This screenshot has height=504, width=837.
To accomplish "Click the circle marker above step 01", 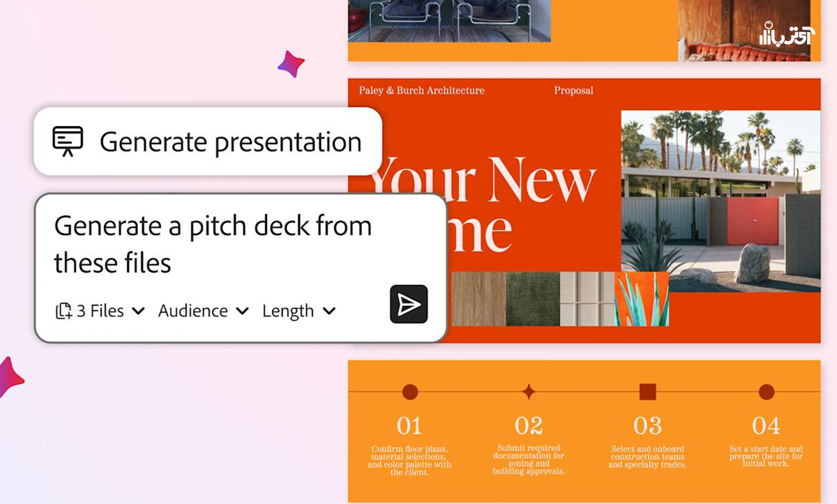I will (x=410, y=392).
